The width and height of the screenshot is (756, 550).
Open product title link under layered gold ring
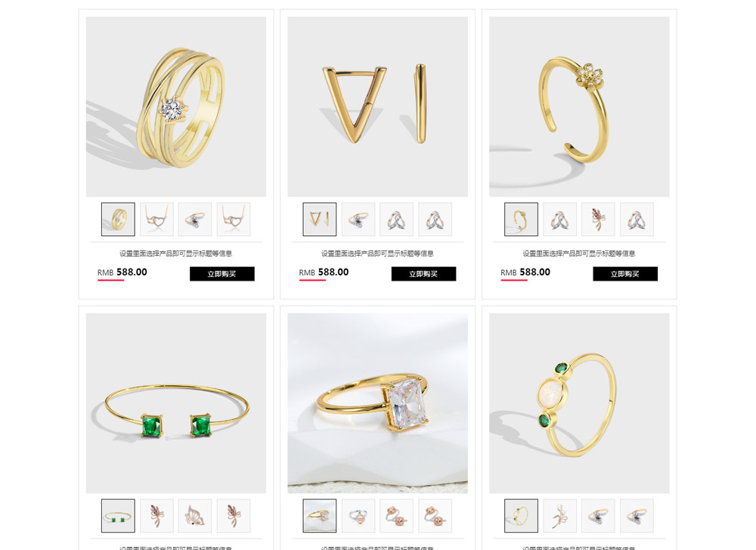point(176,253)
